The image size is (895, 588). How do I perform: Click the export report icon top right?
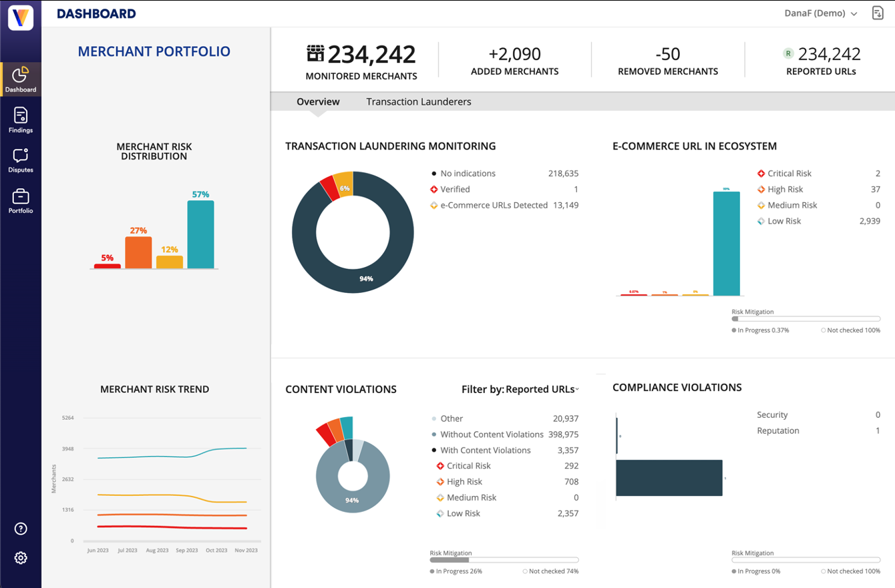(x=878, y=13)
